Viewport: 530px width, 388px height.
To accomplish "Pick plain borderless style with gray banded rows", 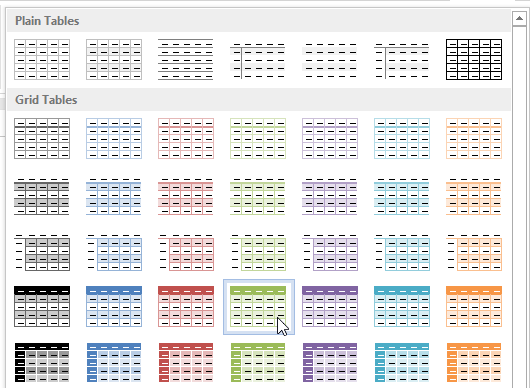I will click(x=330, y=59).
